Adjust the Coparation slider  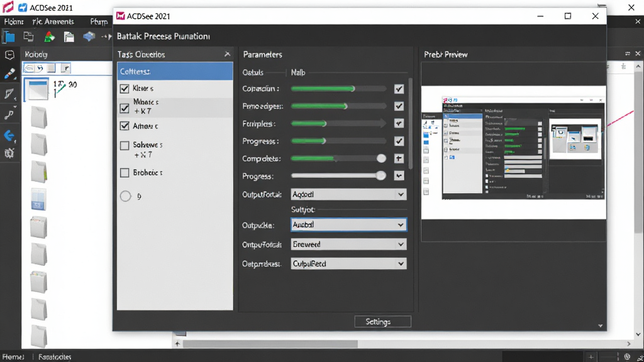338,89
